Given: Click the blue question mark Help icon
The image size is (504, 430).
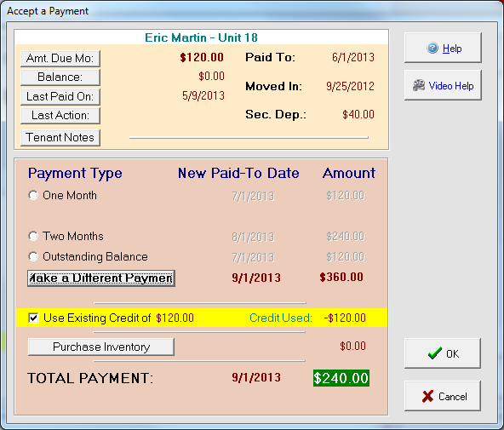Looking at the screenshot, I should [x=432, y=49].
